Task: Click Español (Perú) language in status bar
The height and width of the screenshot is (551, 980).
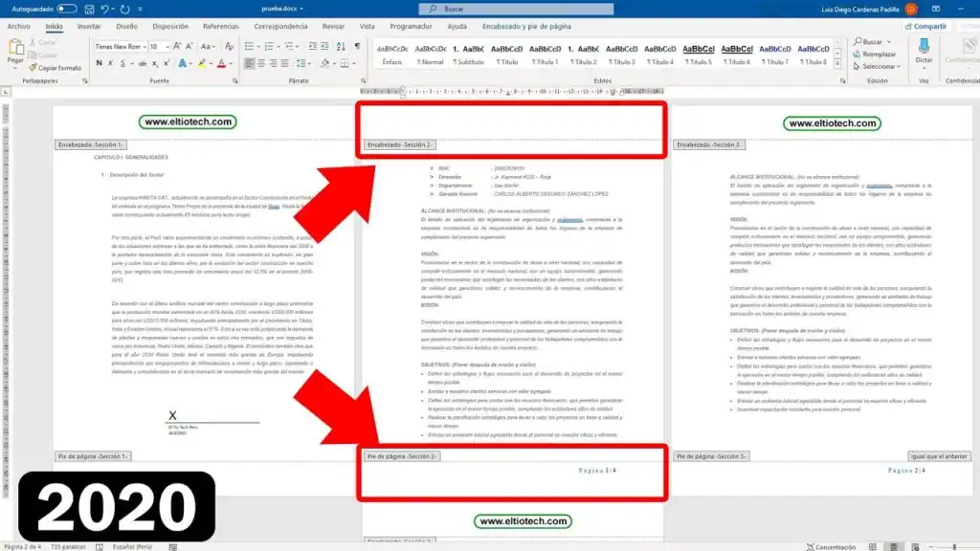Action: 132,546
